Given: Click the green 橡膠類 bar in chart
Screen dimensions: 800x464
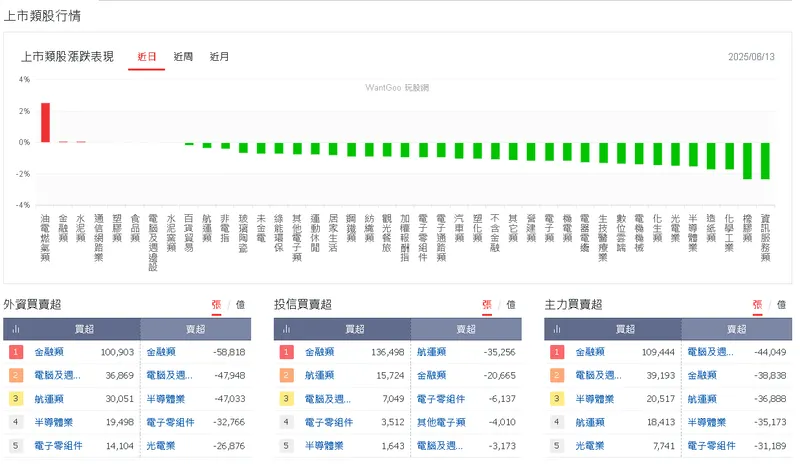Looking at the screenshot, I should 747,161.
